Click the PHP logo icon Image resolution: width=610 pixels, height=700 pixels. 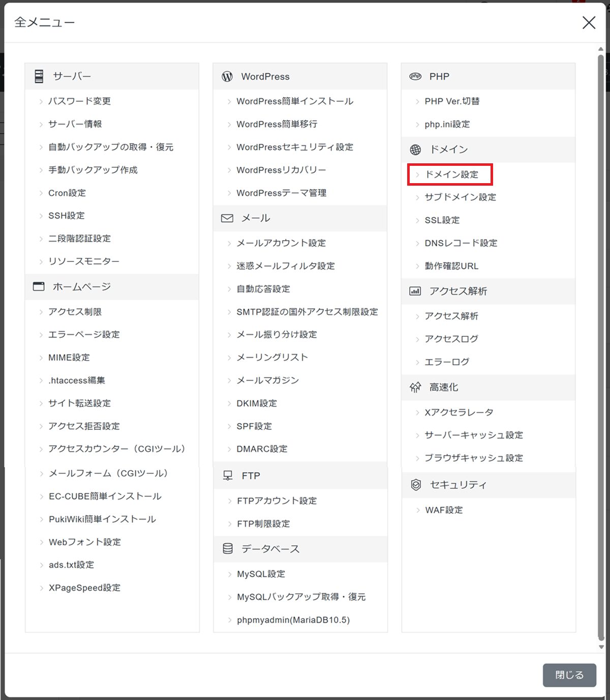point(415,76)
